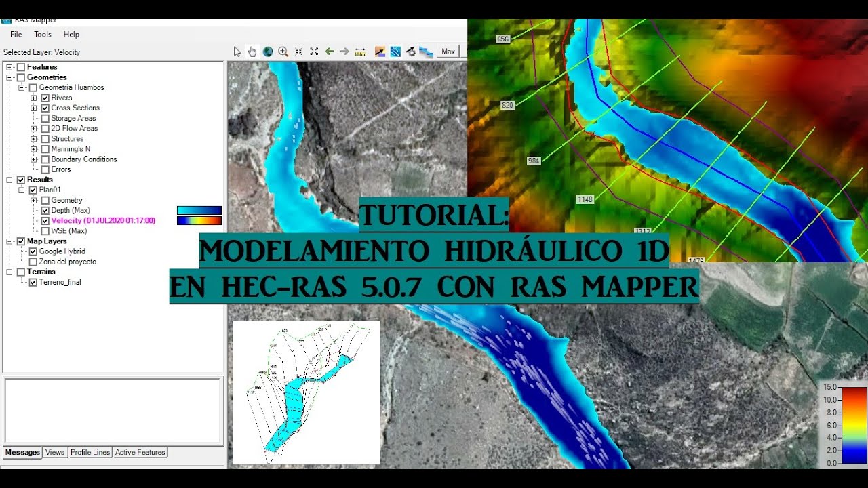
Task: Collapse the Geometries tree node
Action: click(x=9, y=77)
